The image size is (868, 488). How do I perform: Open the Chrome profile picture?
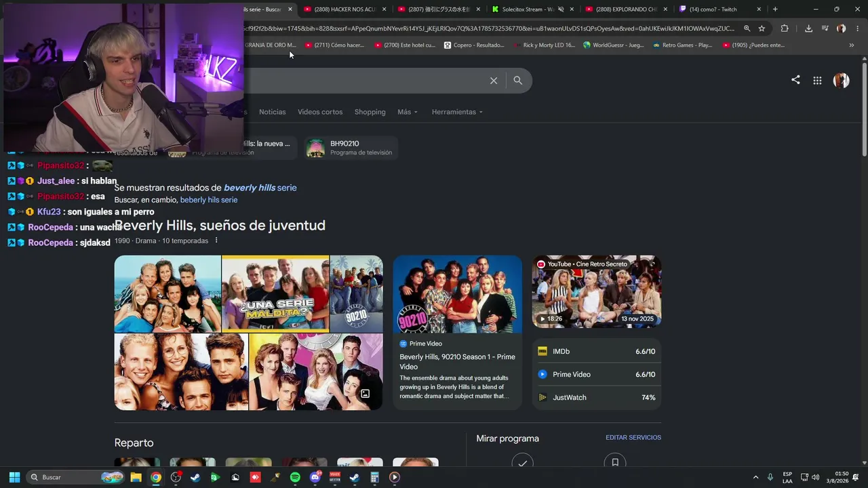coord(842,28)
